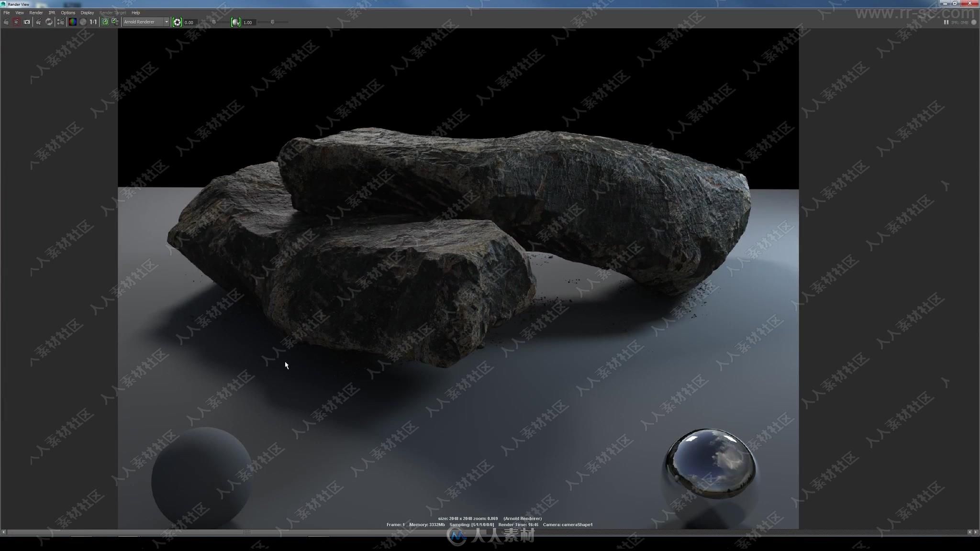Click the scrollbar left arrow
This screenshot has height=551, width=980.
point(3,532)
